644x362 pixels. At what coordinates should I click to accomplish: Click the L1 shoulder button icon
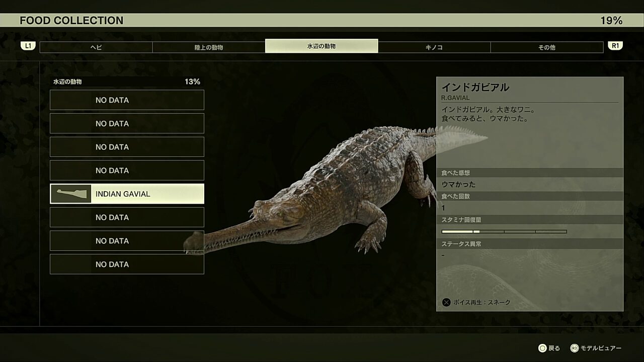click(x=28, y=46)
